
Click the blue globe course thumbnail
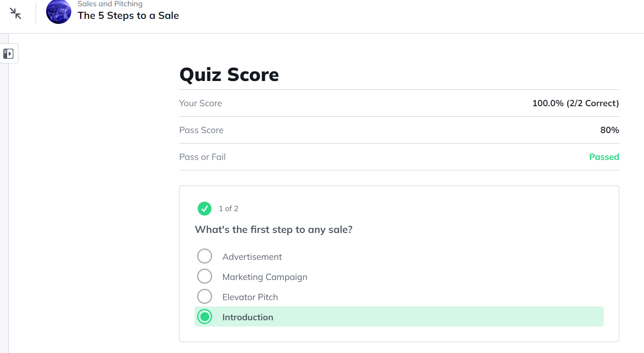tap(59, 12)
